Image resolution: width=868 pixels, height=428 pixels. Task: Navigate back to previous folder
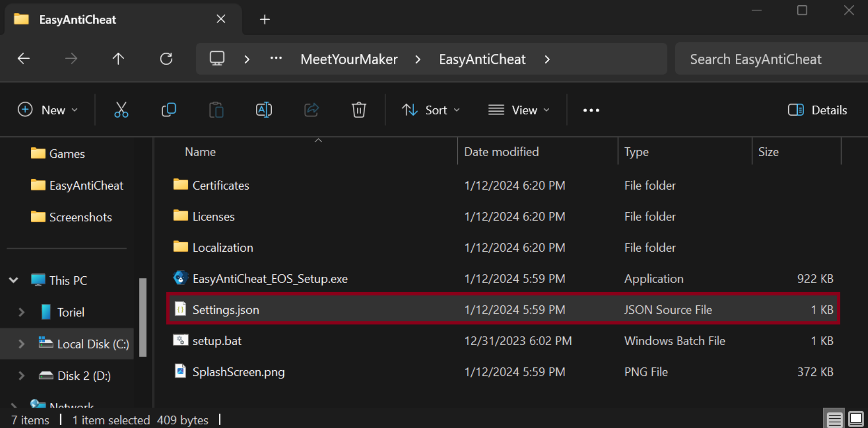click(24, 59)
